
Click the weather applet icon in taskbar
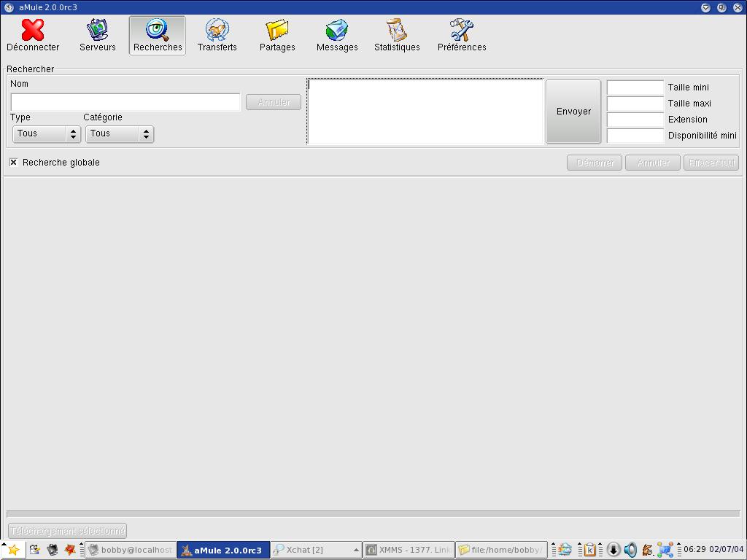(565, 550)
